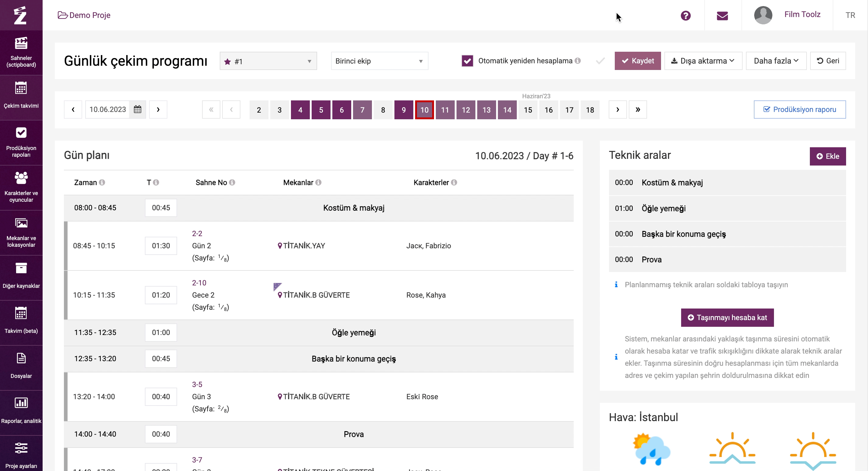Expand the Daha fazla menu
This screenshot has height=471, width=868.
click(776, 61)
